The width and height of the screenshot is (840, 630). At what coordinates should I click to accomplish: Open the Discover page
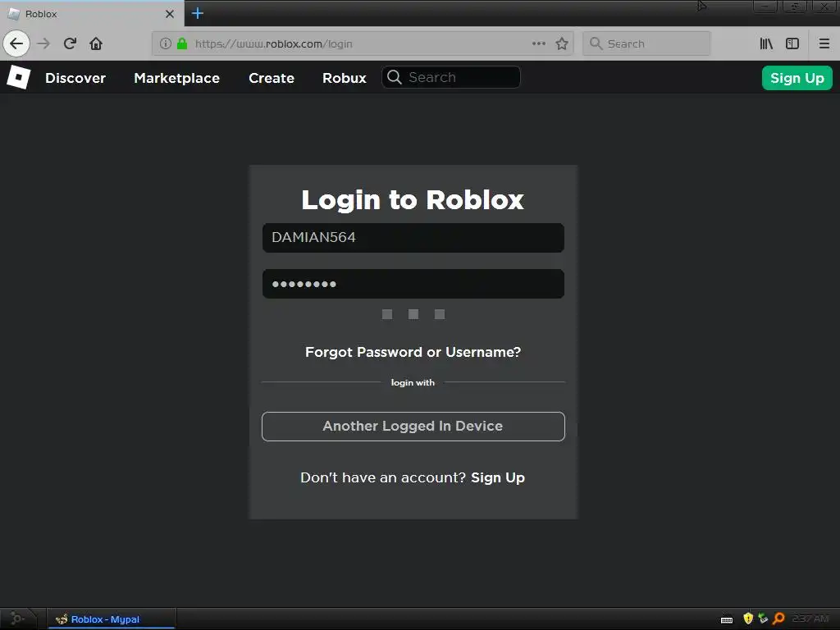75,78
